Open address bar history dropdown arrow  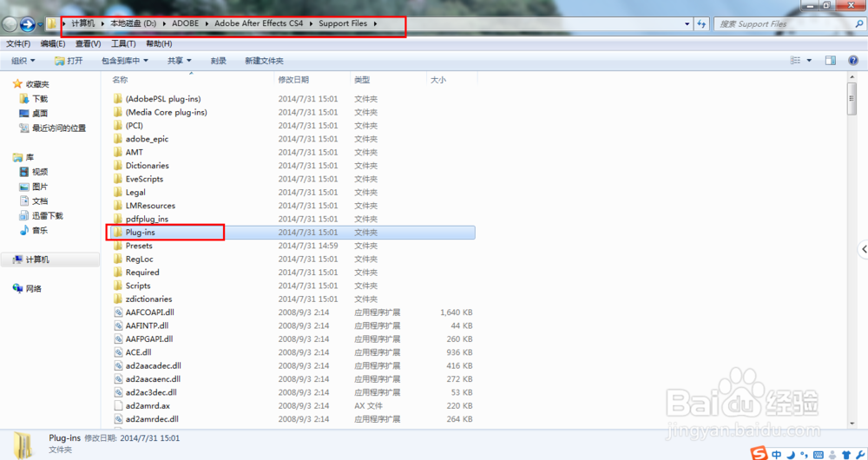coord(687,23)
